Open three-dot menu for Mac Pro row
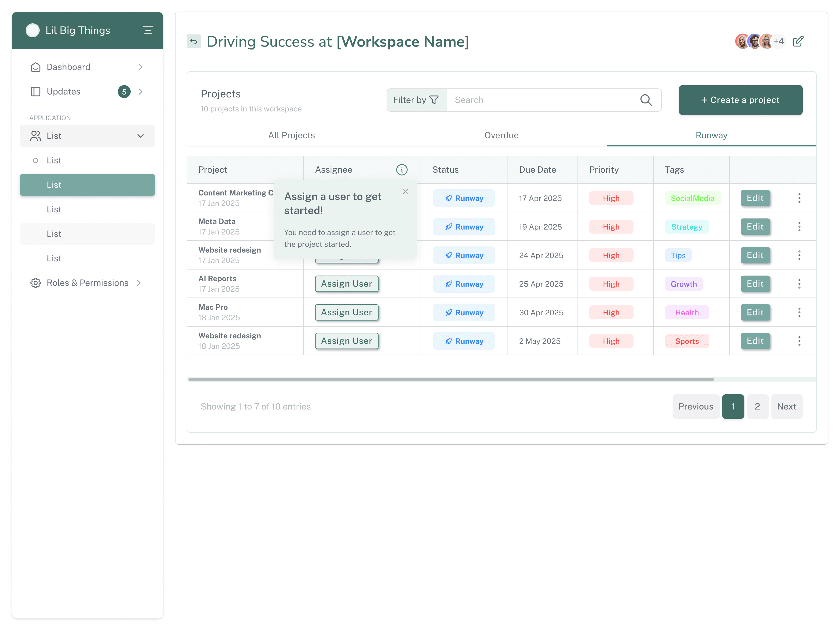Viewport: 840px width, 630px height. click(x=799, y=312)
